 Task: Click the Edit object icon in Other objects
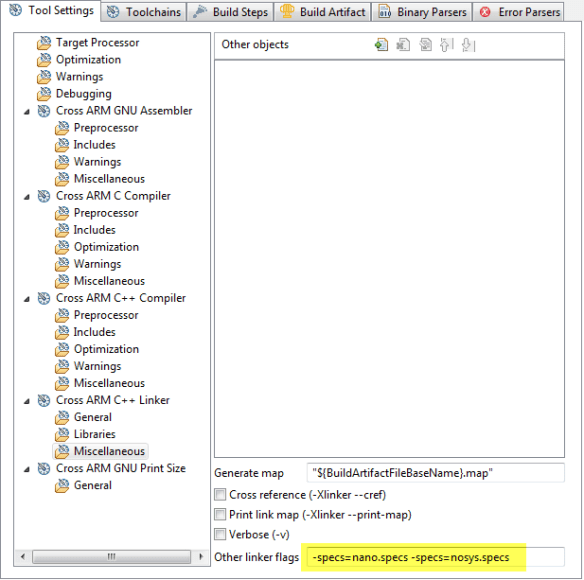(x=425, y=45)
